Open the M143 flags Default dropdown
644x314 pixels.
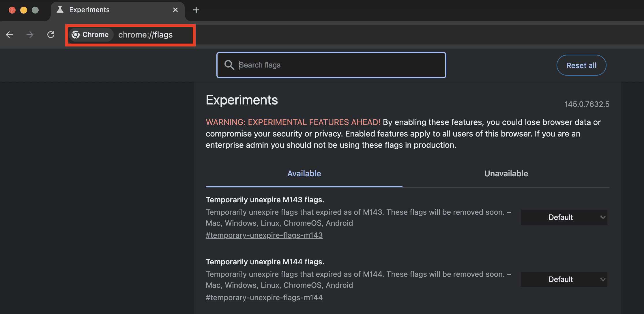[564, 217]
